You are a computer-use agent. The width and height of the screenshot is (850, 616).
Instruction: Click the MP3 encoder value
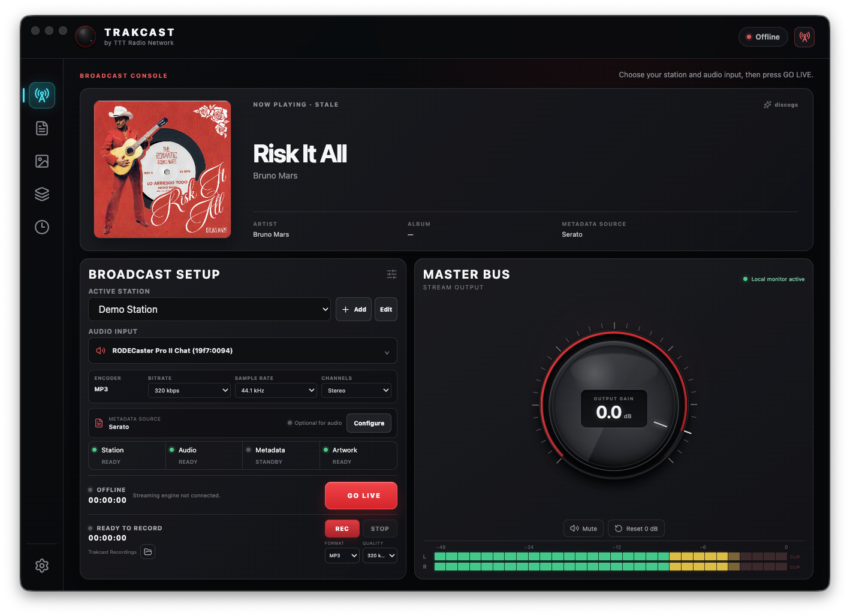101,389
